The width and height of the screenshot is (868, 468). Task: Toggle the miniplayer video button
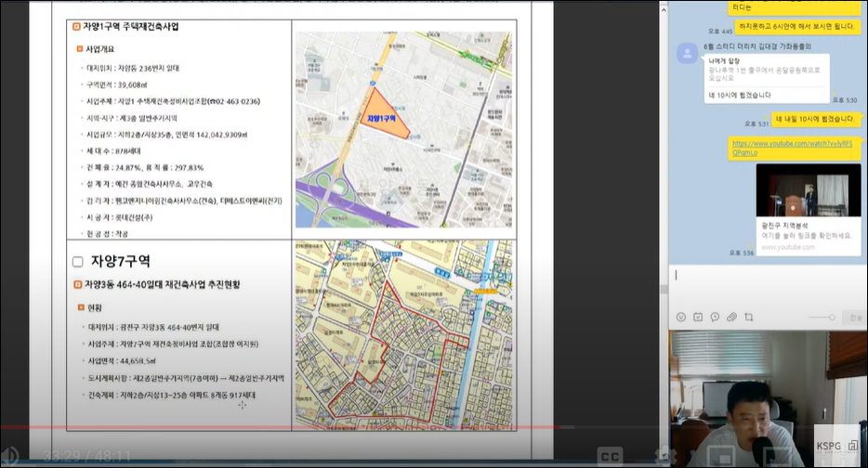point(721,456)
